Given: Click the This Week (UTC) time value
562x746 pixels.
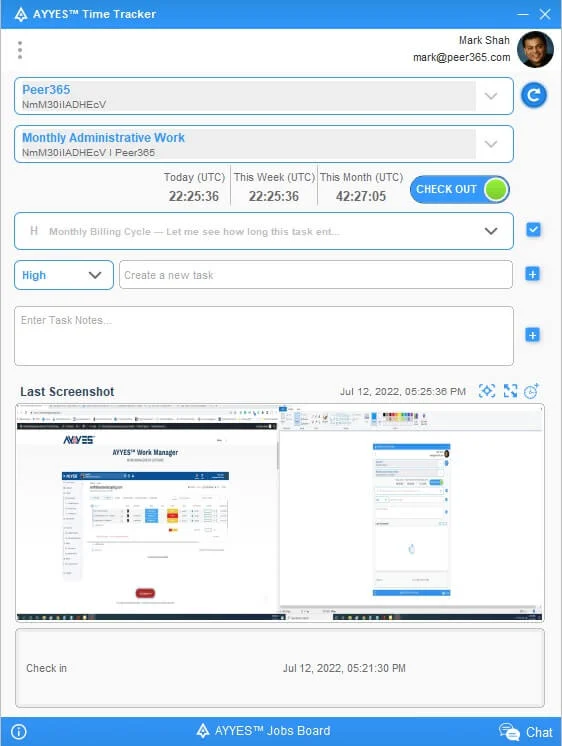Looking at the screenshot, I should (274, 196).
